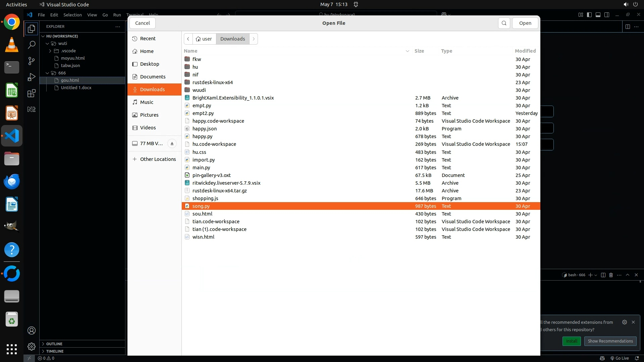This screenshot has height=362, width=644.
Task: Toggle the primary side bar layout icon
Action: click(589, 15)
